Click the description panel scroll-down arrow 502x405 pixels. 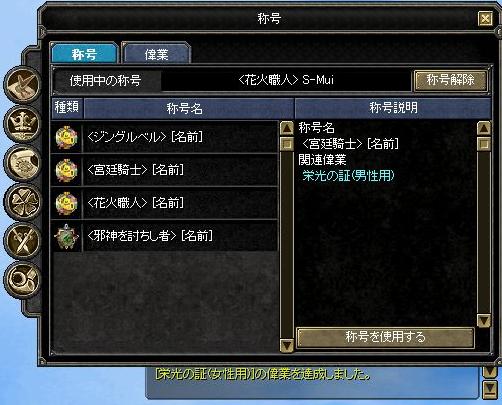pos(484,321)
